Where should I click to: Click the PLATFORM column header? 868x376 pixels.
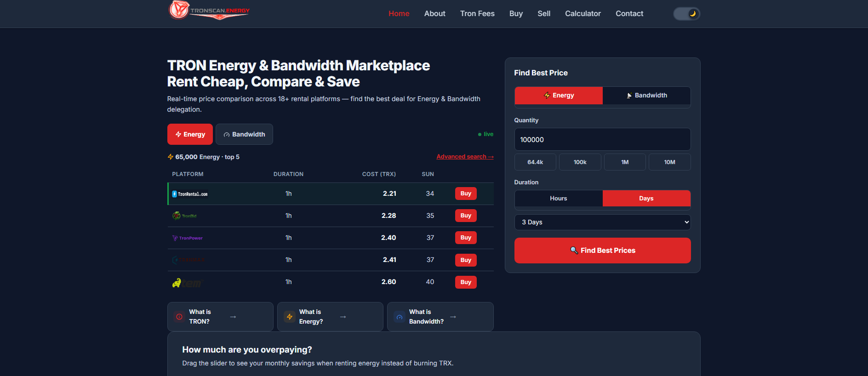[x=188, y=174]
